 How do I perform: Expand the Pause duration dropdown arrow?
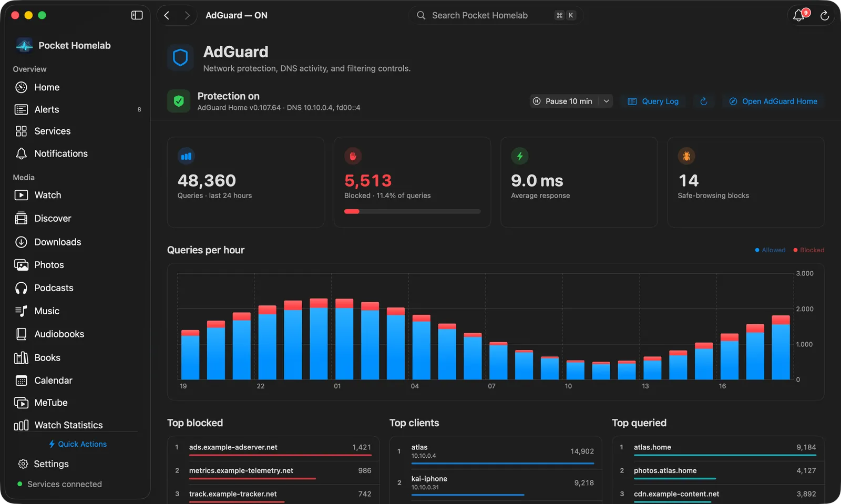606,101
